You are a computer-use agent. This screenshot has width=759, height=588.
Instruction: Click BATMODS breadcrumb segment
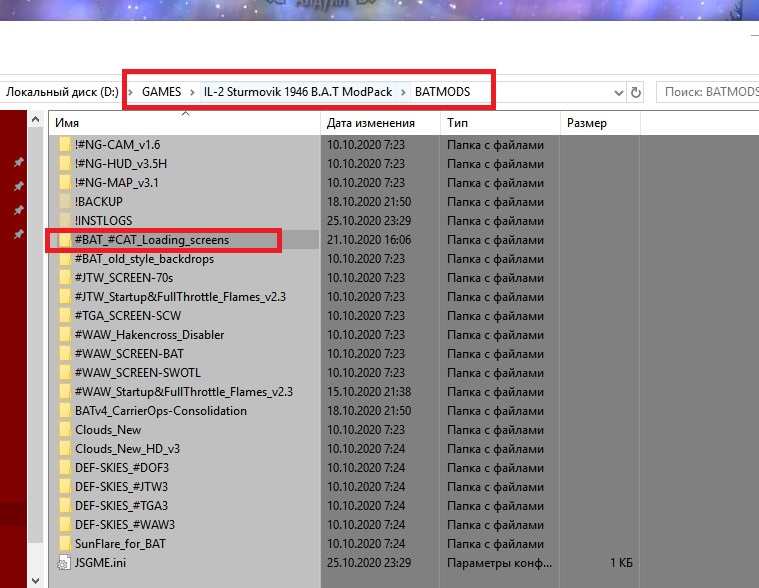pos(442,92)
